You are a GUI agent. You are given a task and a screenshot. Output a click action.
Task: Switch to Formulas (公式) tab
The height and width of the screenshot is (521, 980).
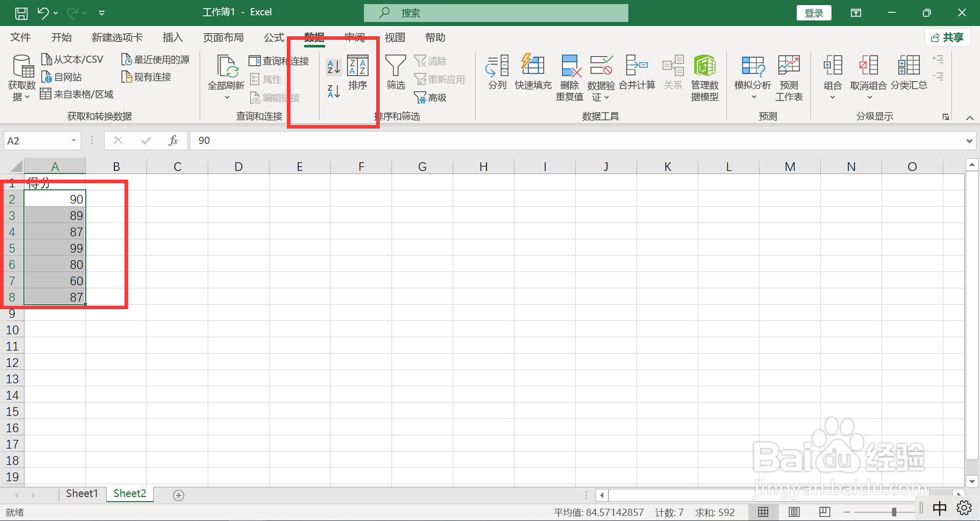point(274,37)
